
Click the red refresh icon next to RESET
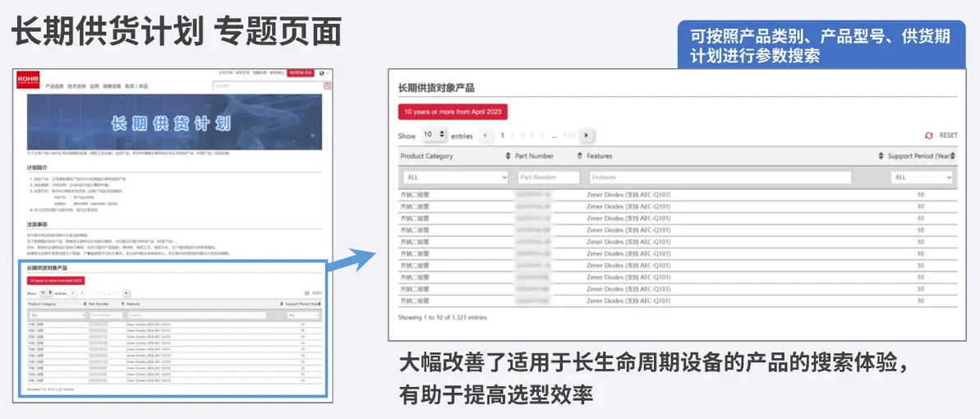pyautogui.click(x=929, y=136)
